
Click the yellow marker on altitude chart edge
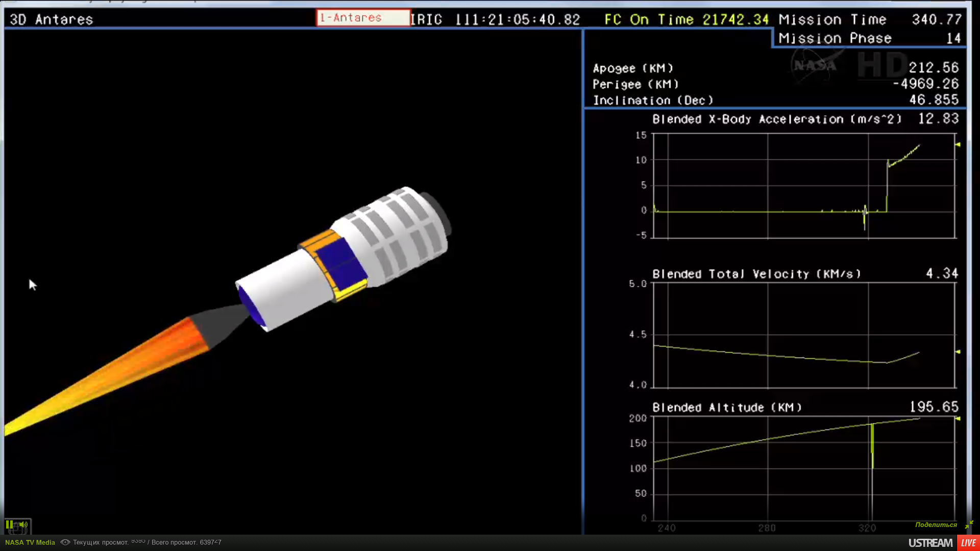tap(958, 419)
